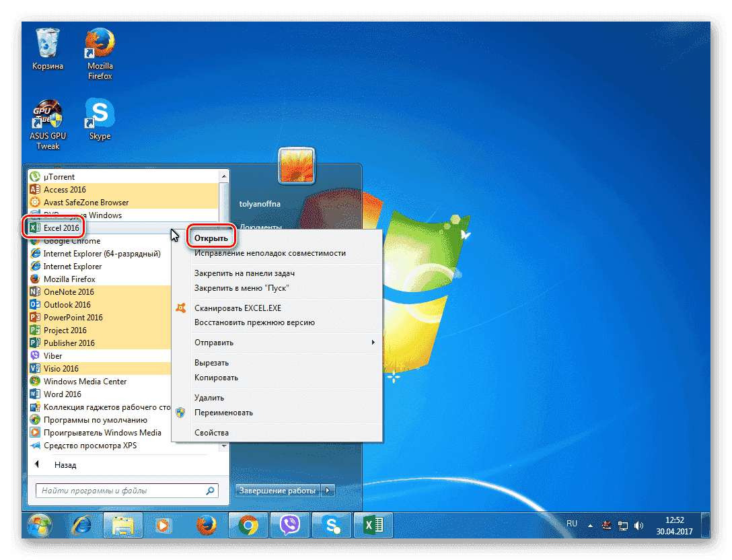732x560 pixels.
Task: Open Google Chrome from the taskbar
Action: click(248, 524)
